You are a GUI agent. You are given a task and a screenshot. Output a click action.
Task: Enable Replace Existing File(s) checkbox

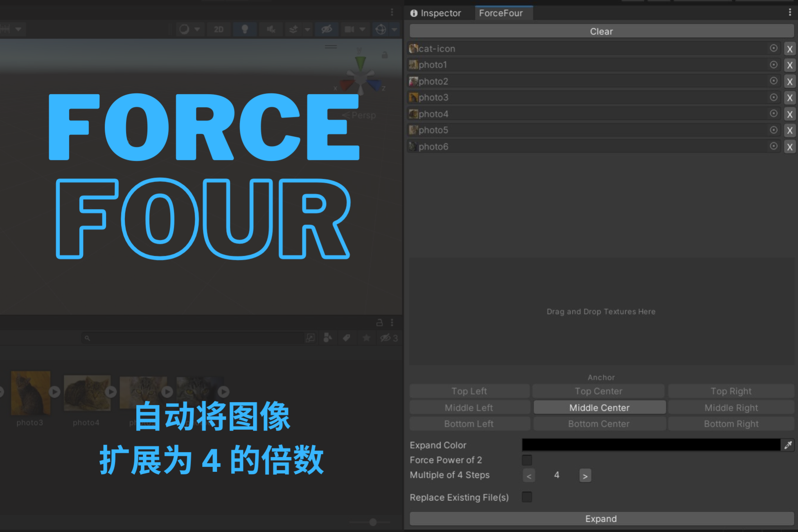tap(527, 497)
